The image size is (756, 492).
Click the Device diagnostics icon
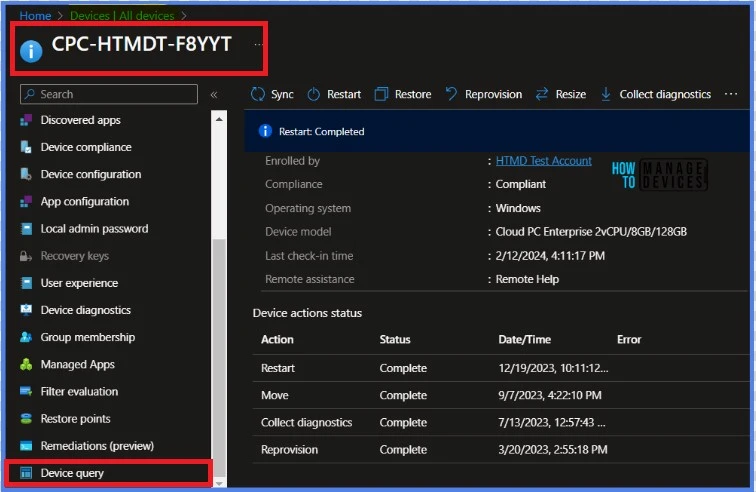click(26, 310)
